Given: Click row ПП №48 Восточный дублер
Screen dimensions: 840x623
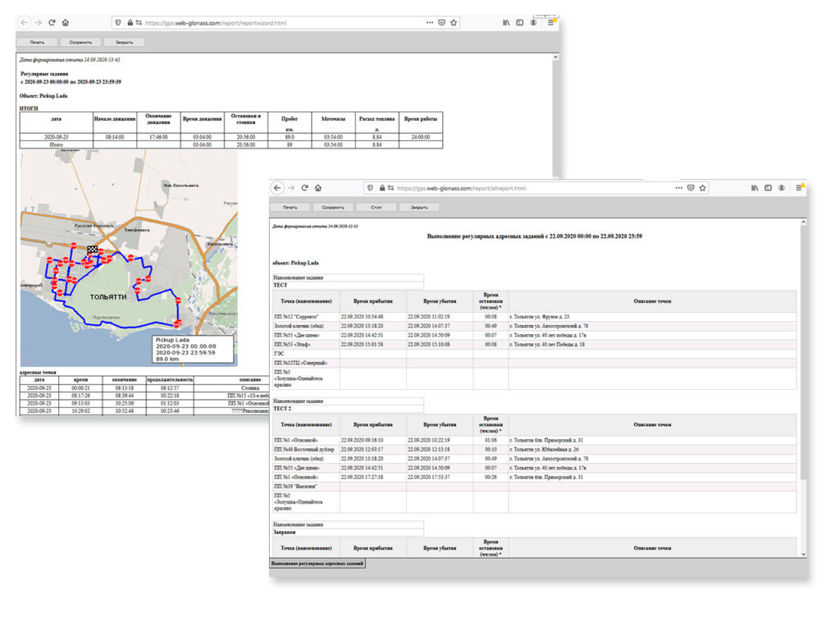Looking at the screenshot, I should click(534, 449).
